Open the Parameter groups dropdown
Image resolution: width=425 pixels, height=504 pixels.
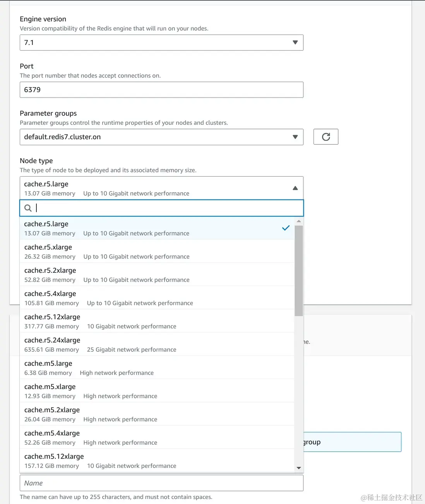161,137
